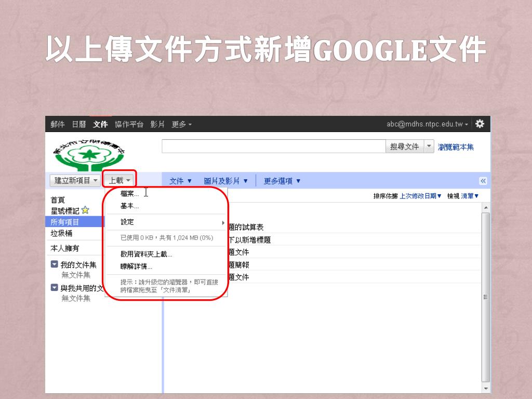Open the 建立新項目 dropdown

[x=76, y=180]
